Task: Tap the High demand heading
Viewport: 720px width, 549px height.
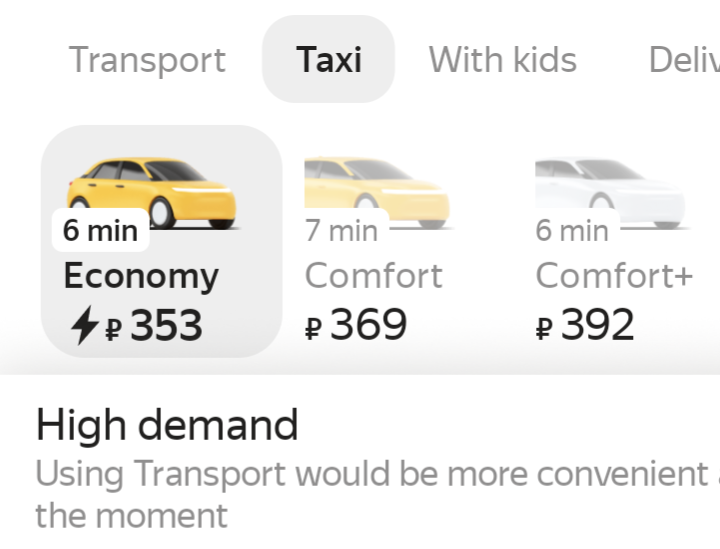Action: point(167,425)
